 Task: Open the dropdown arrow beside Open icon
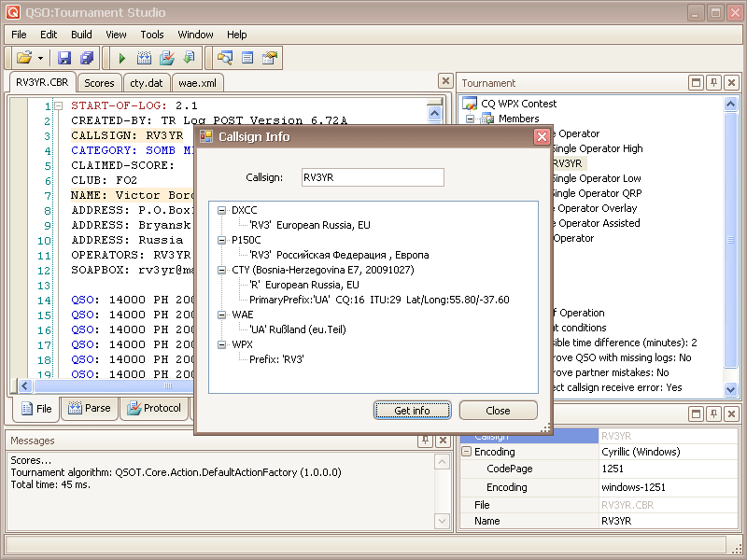(x=40, y=58)
